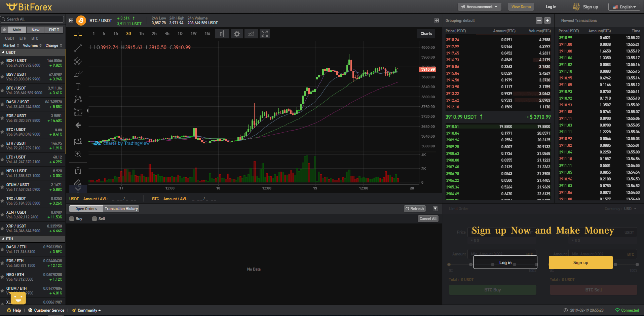Viewport: 644px width, 316px height.
Task: Open the candlestick chart style selector
Action: 222,34
